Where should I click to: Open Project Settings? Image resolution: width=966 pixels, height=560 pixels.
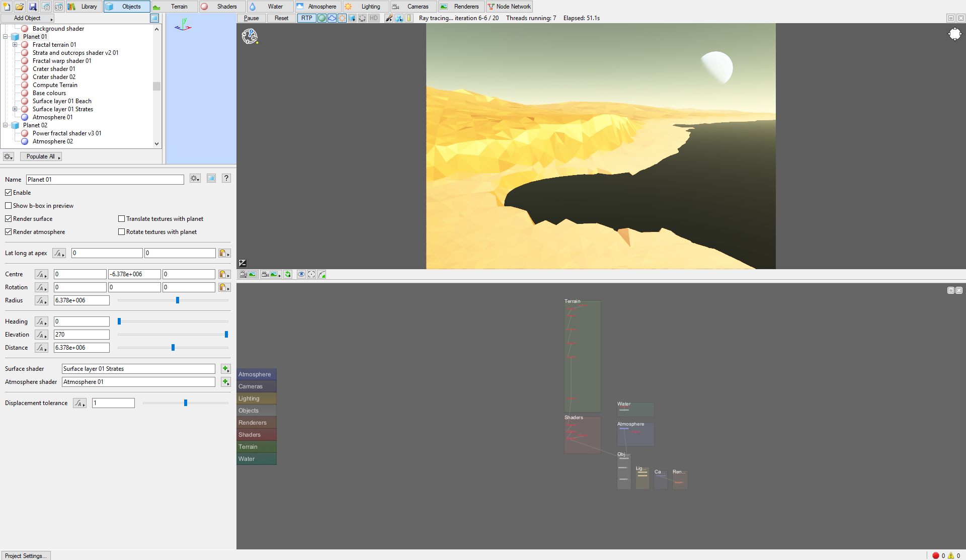26,555
